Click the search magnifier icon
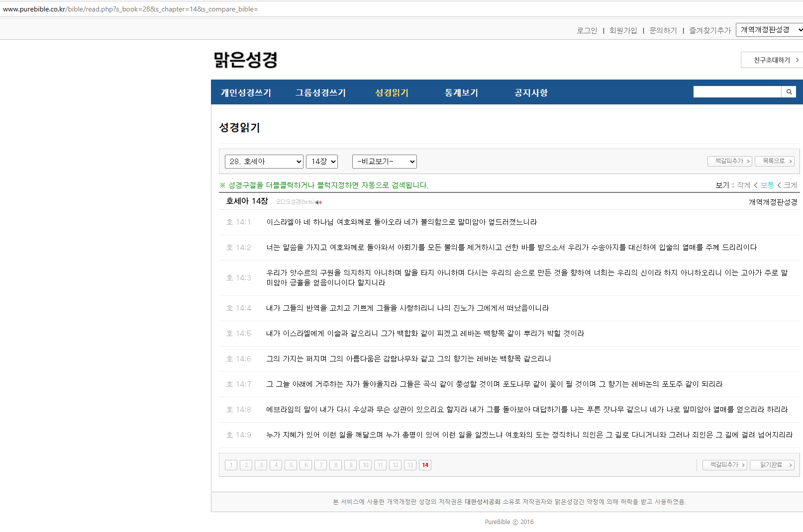Viewport: 803px width, 532px height. [x=789, y=91]
